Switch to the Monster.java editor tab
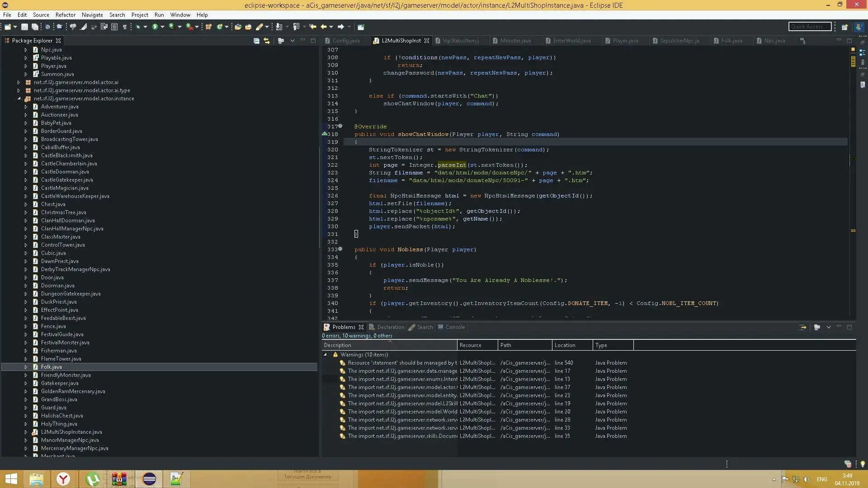Viewport: 868px width, 488px height. tap(515, 41)
